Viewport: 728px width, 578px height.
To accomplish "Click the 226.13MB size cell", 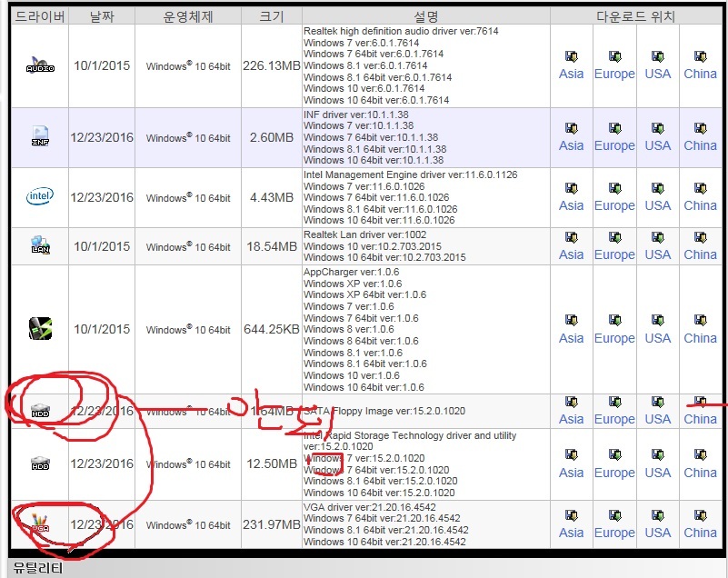I will pos(272,65).
